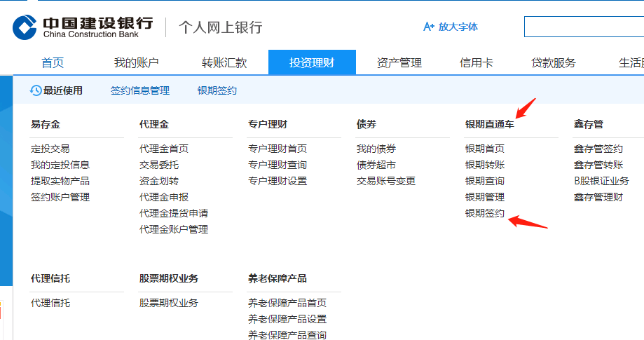Click the 放大字体 enlarge font icon
Image resolution: width=644 pixels, height=340 pixels.
click(429, 27)
